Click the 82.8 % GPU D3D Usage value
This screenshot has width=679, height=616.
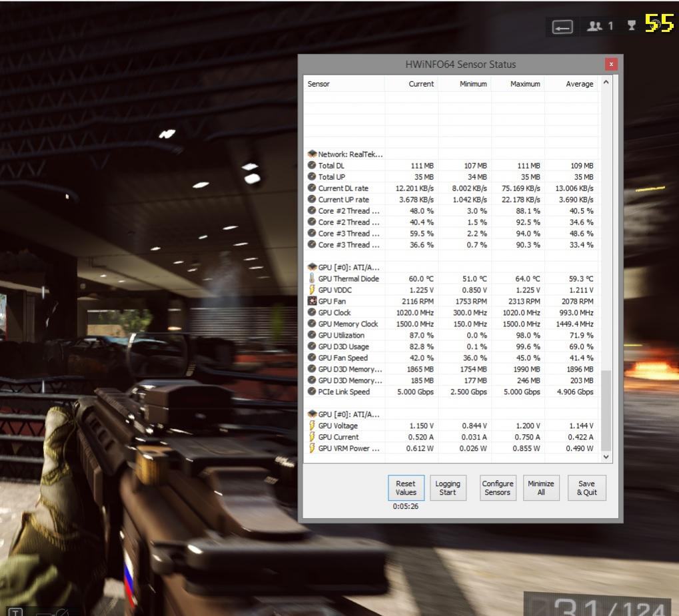(x=421, y=347)
